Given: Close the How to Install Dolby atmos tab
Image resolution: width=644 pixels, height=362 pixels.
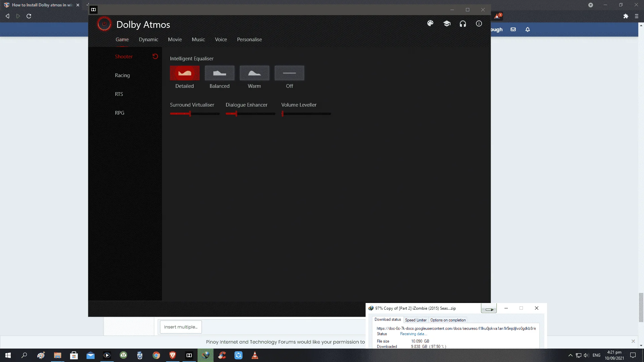Looking at the screenshot, I should (x=78, y=5).
